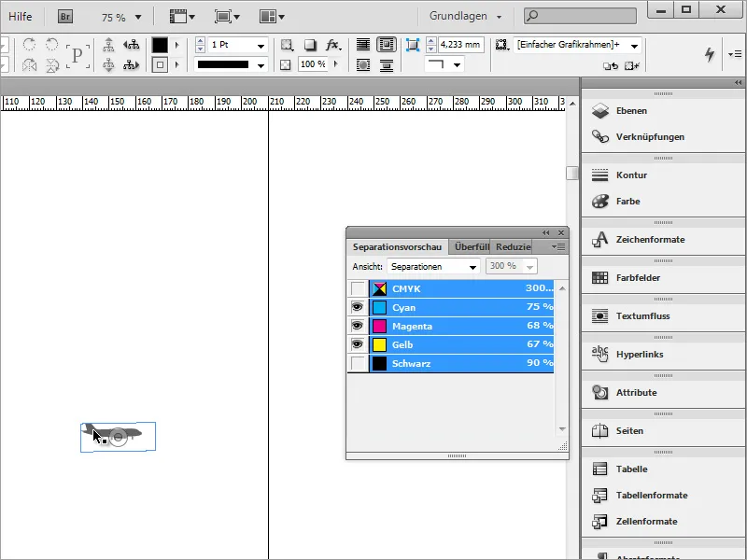
Task: Collapse the right panel dock
Action: tap(738, 83)
